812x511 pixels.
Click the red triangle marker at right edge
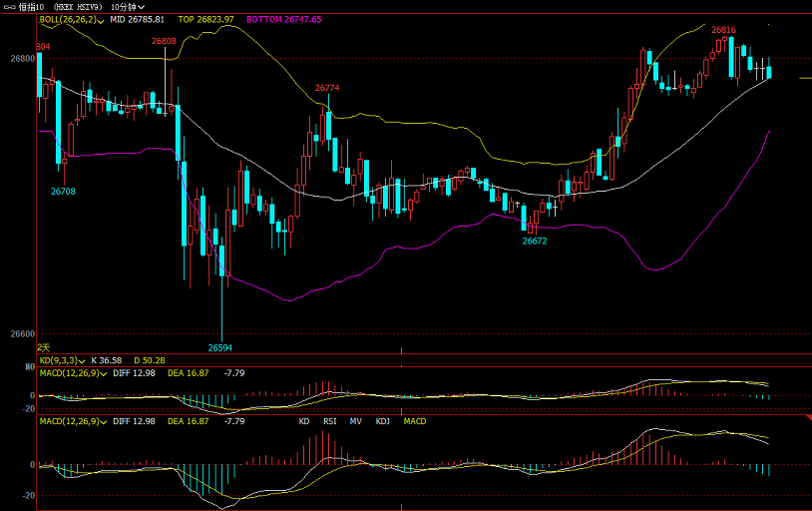pos(806,417)
